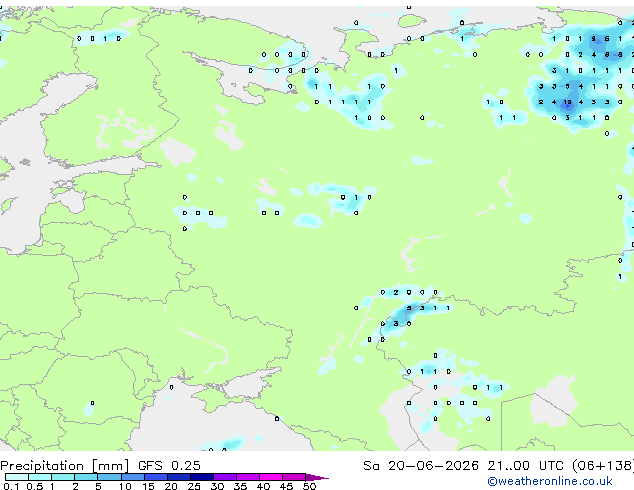The image size is (634, 490).
Task: Click the 'GFS 0.25' model label
Action: click(x=169, y=466)
